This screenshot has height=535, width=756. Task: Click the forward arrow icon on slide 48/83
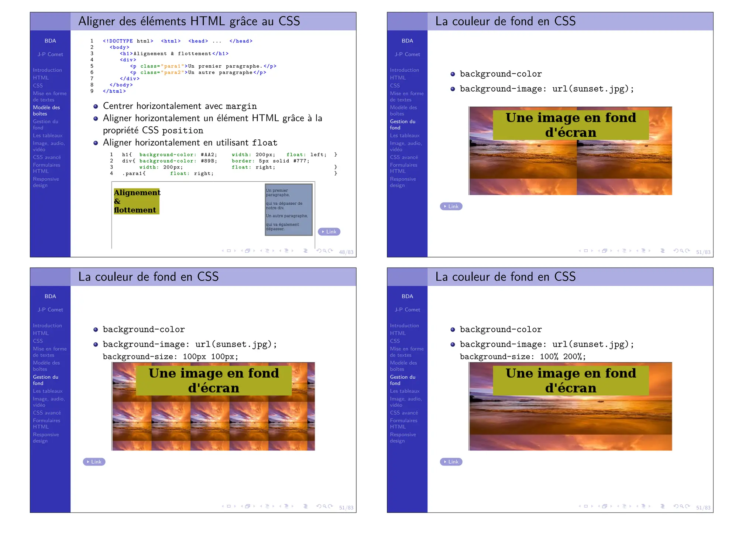point(330,251)
